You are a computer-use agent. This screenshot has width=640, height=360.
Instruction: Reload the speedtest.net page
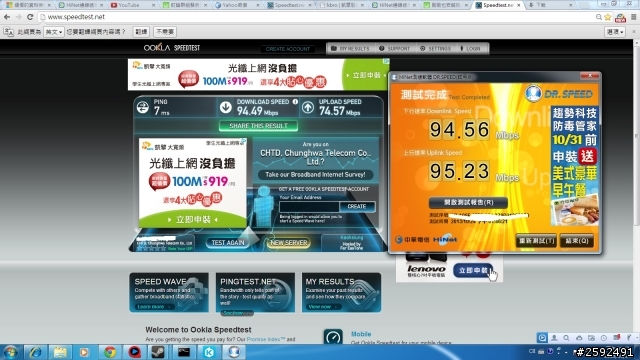(30, 17)
